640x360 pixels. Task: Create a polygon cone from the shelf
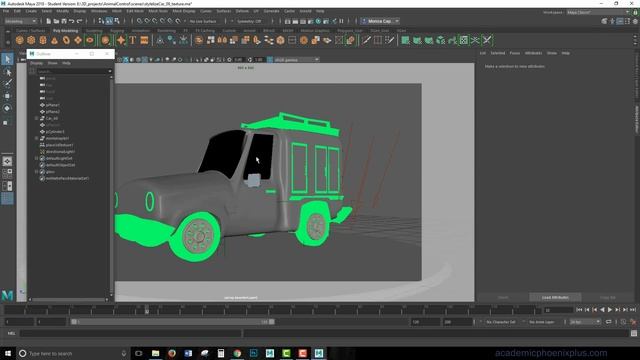pos(54,40)
